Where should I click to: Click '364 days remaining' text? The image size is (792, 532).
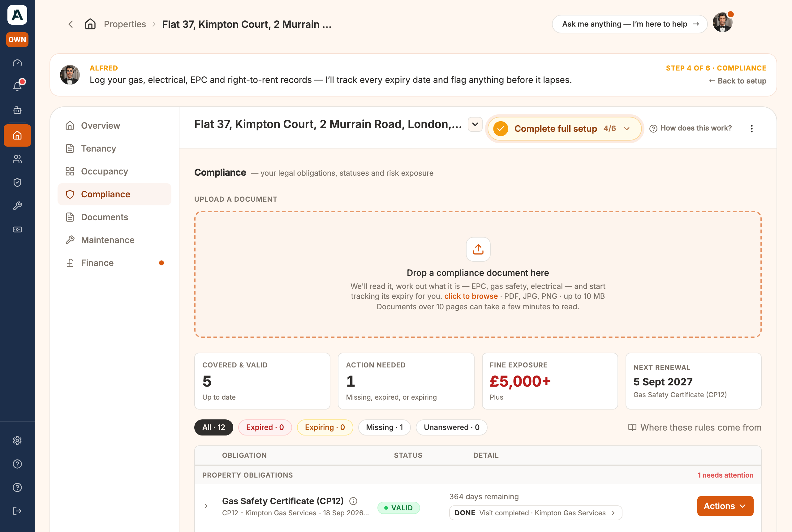coord(484,497)
